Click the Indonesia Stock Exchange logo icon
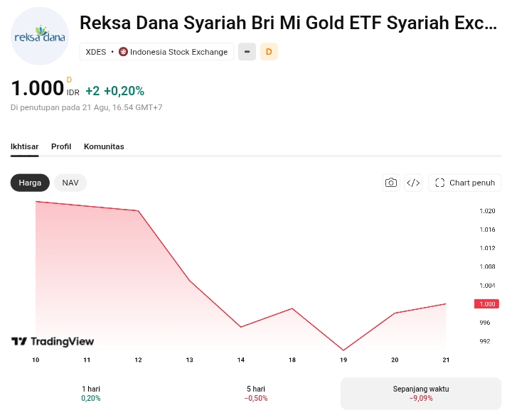 tap(123, 52)
